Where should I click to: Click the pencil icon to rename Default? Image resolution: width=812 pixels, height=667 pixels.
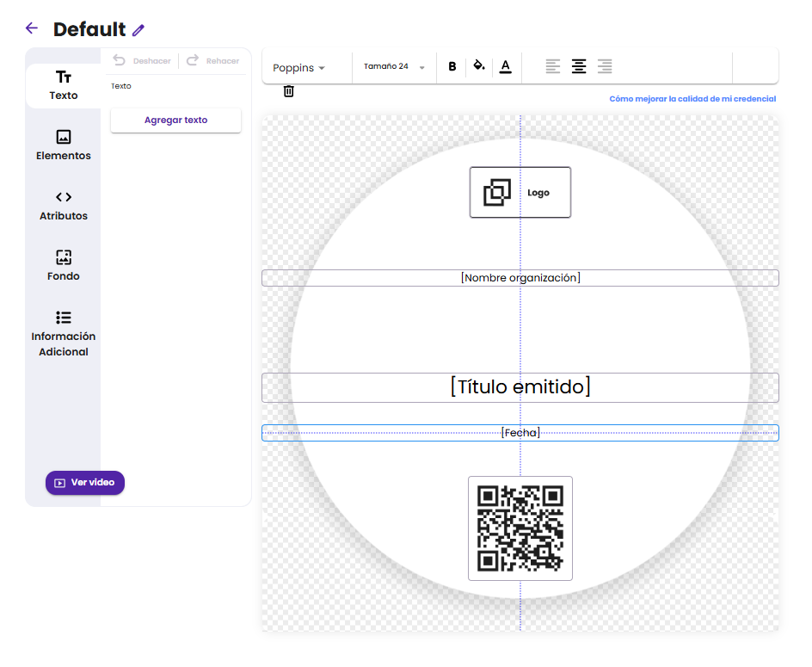(x=138, y=30)
